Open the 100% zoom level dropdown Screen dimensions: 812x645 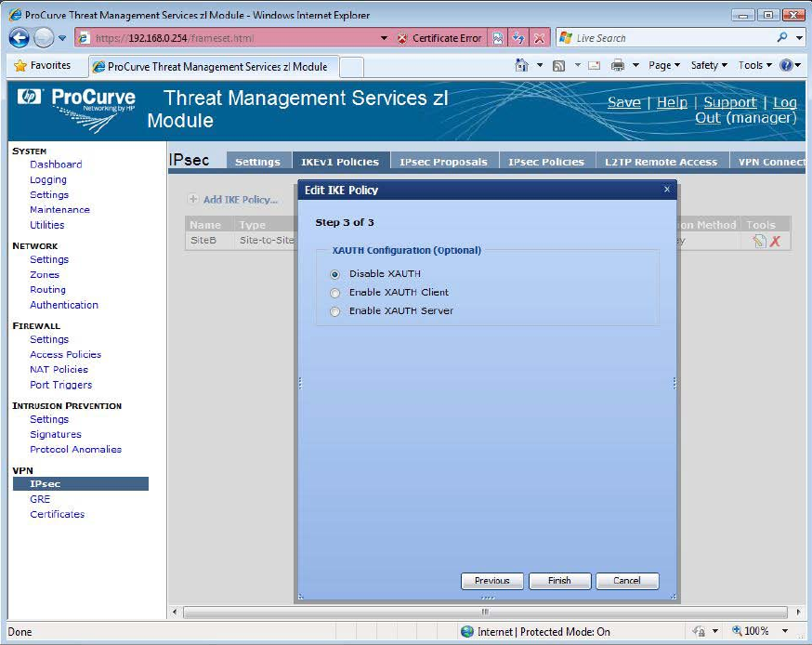tap(784, 631)
